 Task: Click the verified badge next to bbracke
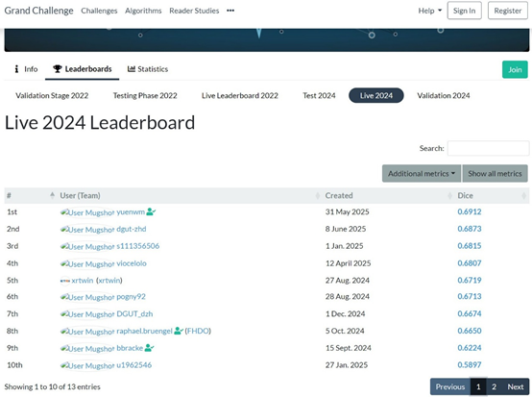149,348
